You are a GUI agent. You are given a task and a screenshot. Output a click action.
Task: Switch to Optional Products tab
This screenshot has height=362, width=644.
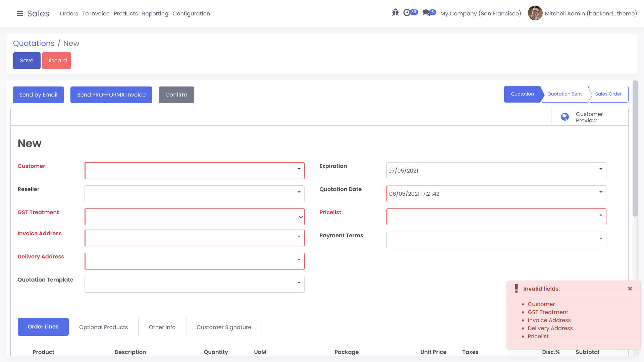[x=103, y=327]
